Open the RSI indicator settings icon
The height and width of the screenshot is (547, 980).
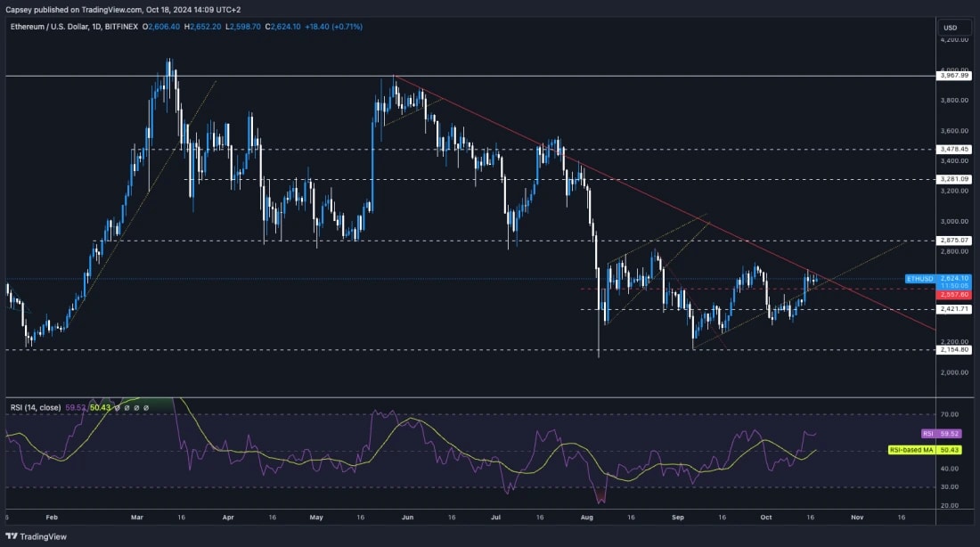tap(126, 408)
